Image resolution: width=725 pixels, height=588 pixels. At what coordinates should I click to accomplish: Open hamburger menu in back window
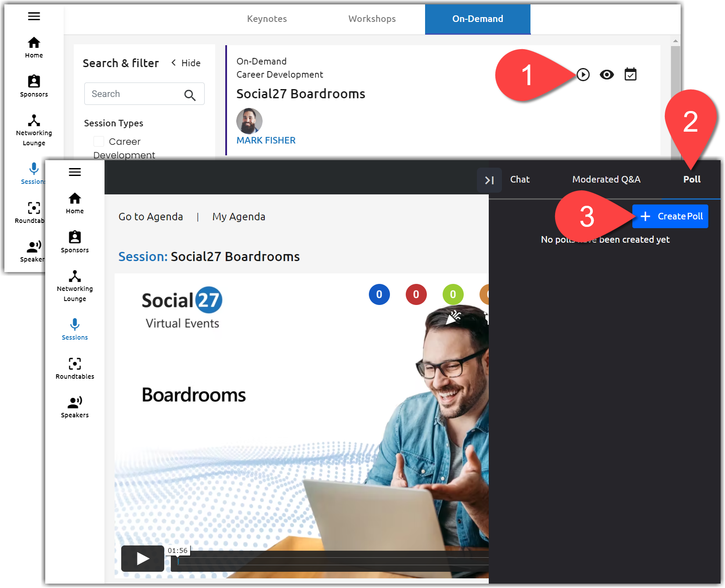coord(34,16)
